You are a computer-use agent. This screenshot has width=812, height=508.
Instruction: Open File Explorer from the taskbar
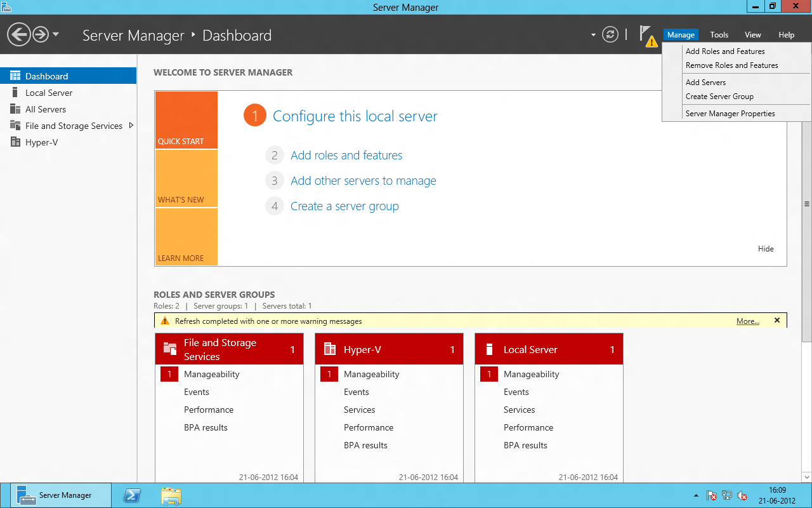point(171,496)
